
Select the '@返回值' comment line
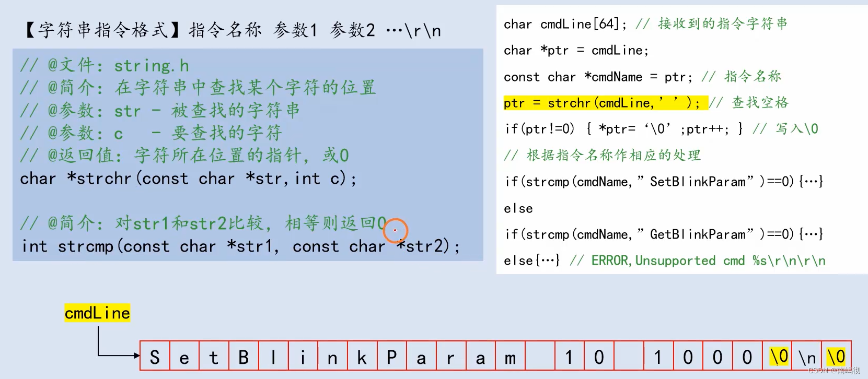click(x=184, y=156)
